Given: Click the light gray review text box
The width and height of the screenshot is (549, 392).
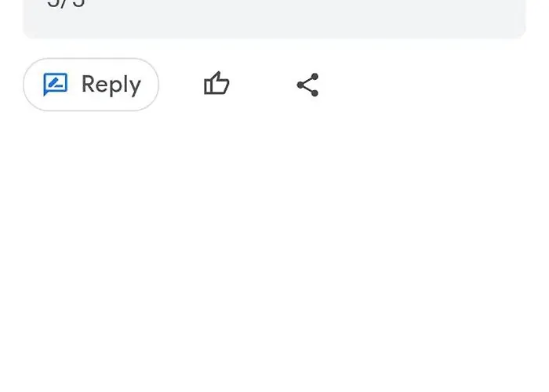Looking at the screenshot, I should [x=274, y=19].
